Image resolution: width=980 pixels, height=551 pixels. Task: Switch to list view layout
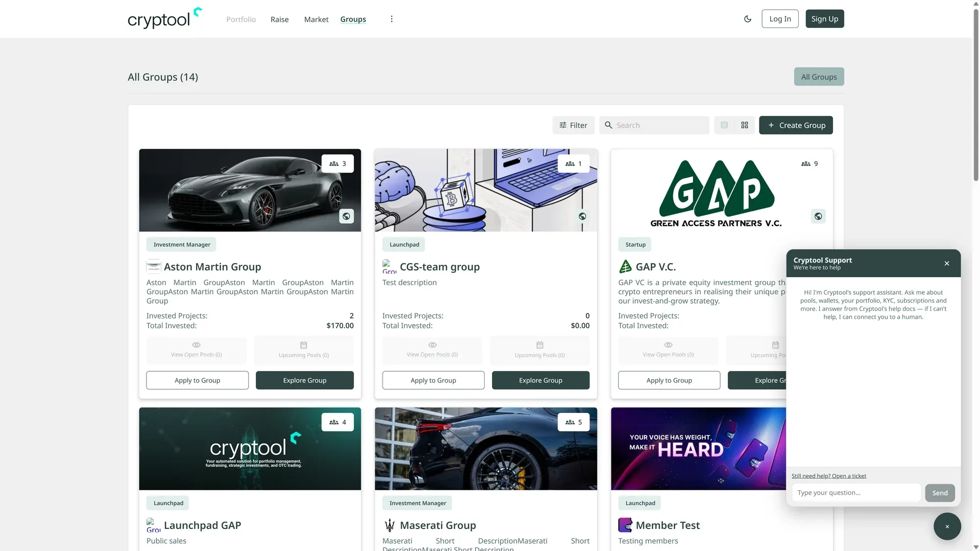coord(724,125)
